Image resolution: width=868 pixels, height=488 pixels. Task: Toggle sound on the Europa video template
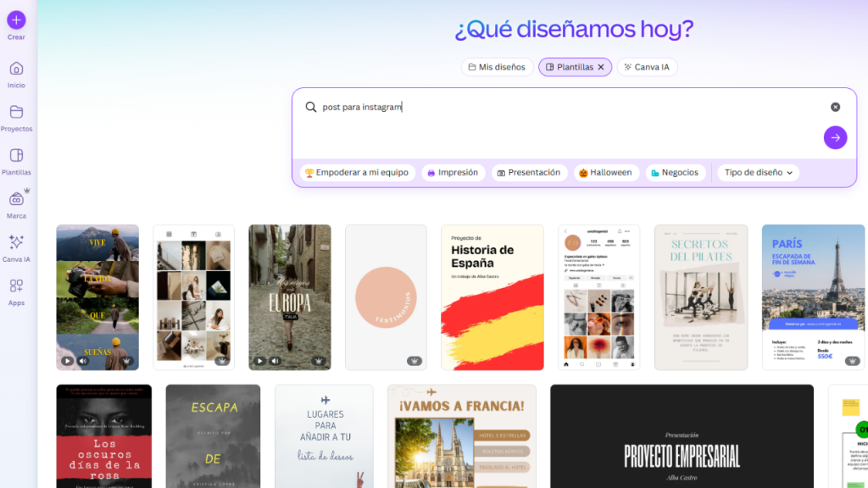pos(275,361)
